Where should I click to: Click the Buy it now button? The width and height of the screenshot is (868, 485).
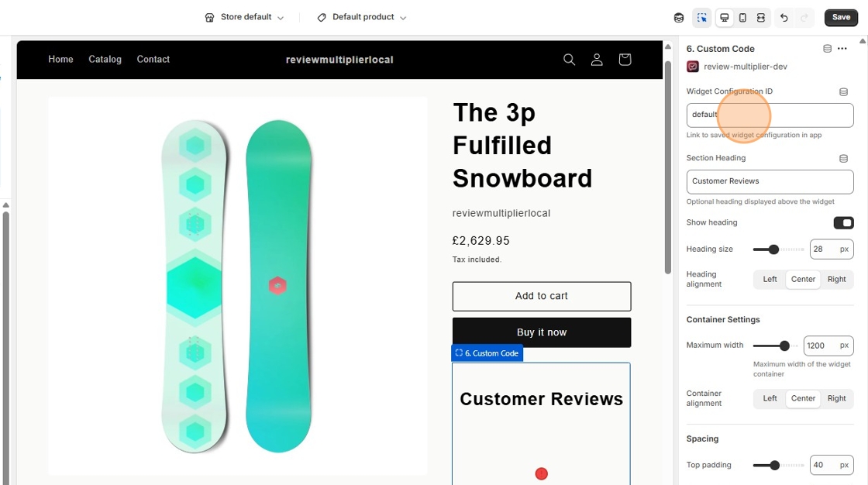pyautogui.click(x=541, y=332)
